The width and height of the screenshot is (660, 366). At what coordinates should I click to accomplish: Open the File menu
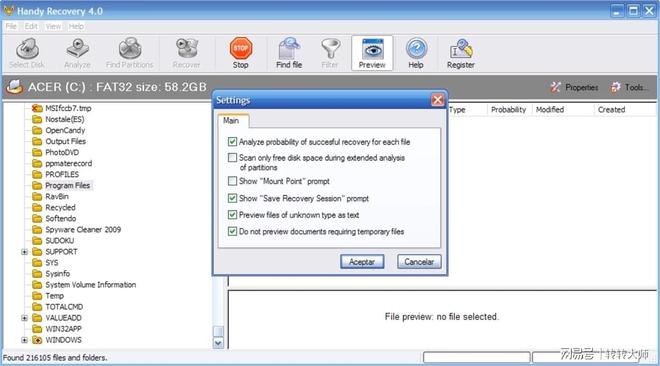(x=11, y=27)
